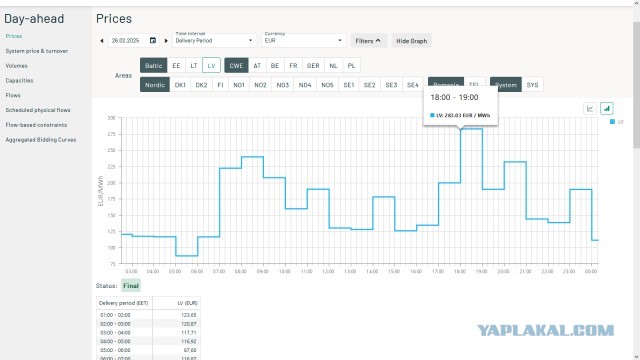The width and height of the screenshot is (640, 360).
Task: Toggle the SE3 area
Action: coord(391,84)
